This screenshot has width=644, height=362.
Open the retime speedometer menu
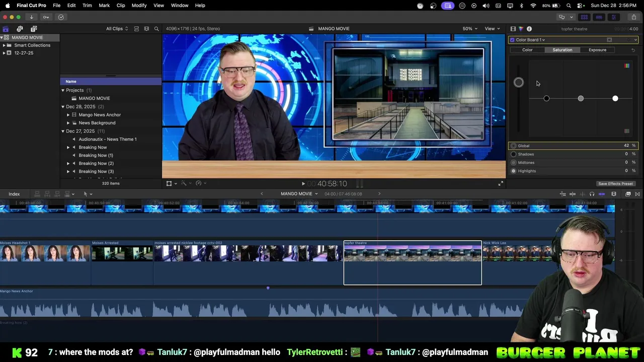tap(200, 184)
